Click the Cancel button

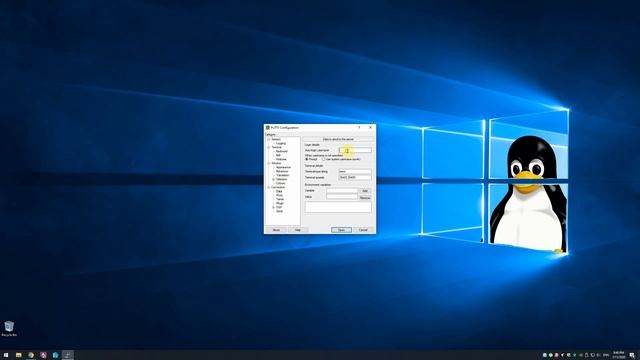click(x=363, y=230)
